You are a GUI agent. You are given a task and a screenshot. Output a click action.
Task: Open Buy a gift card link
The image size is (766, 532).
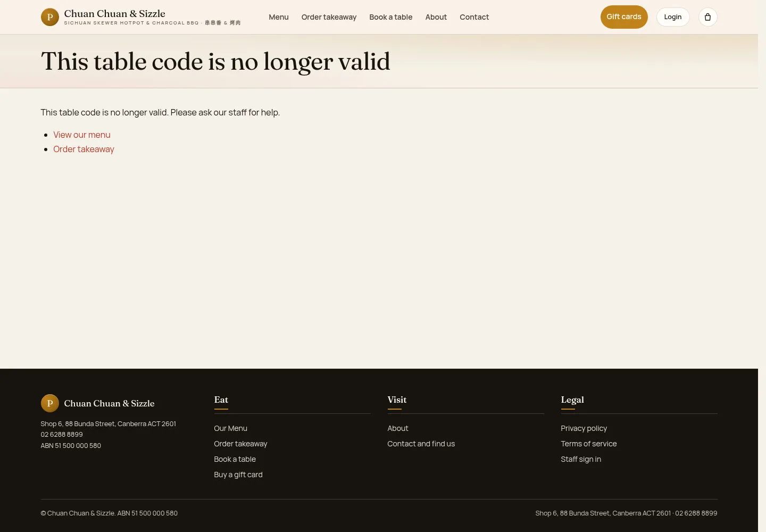[x=238, y=475]
